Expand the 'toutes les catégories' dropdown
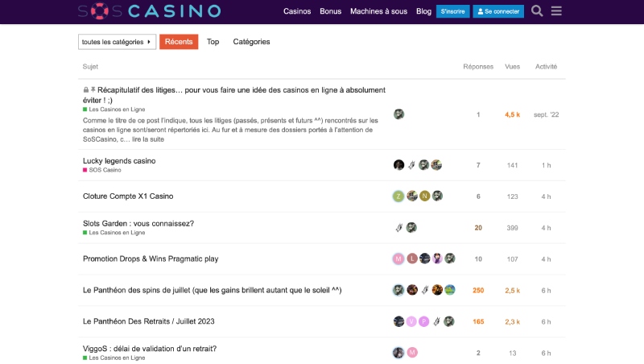The width and height of the screenshot is (644, 364). pyautogui.click(x=117, y=42)
